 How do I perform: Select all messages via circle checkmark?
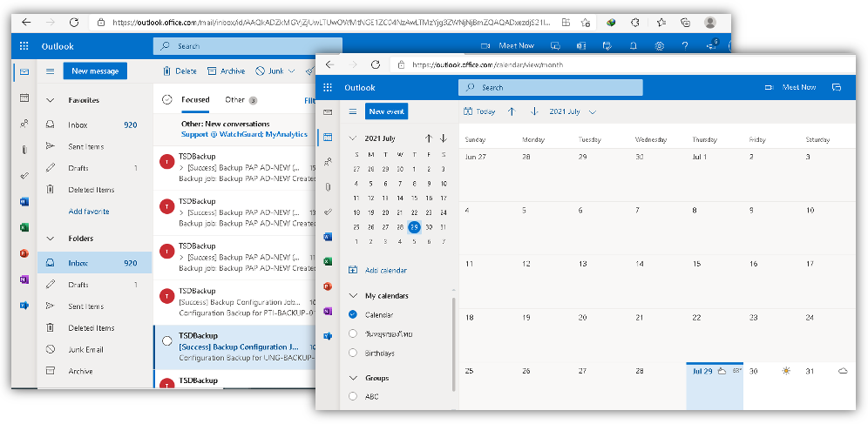tap(166, 100)
